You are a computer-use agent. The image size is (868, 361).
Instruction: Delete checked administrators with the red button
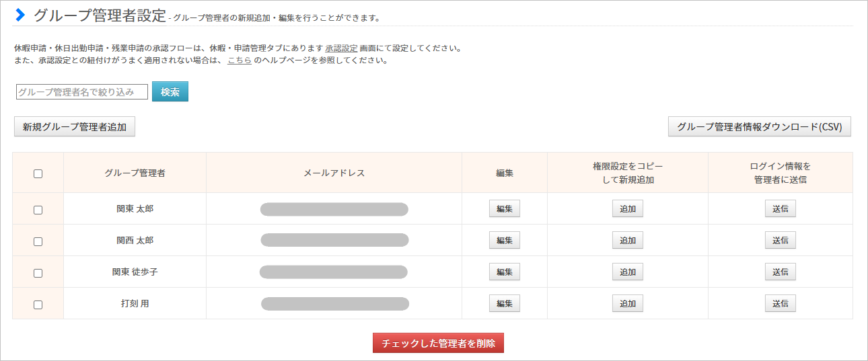pyautogui.click(x=438, y=344)
